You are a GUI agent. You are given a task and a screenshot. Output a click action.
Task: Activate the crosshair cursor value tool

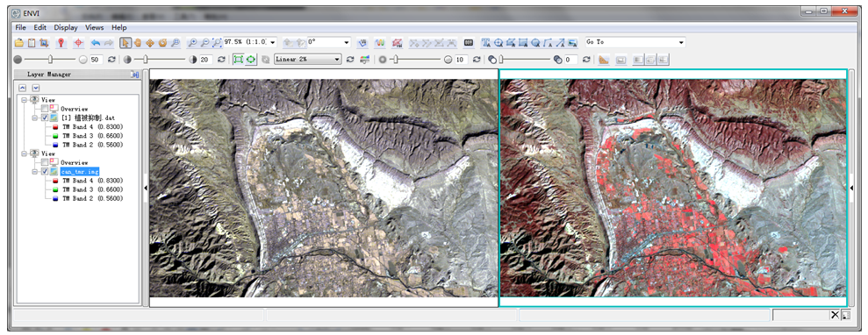[78, 43]
